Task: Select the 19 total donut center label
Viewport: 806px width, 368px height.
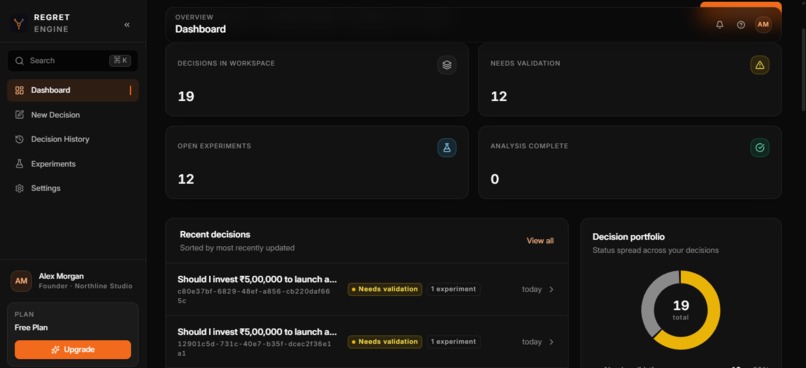Action: pos(681,310)
